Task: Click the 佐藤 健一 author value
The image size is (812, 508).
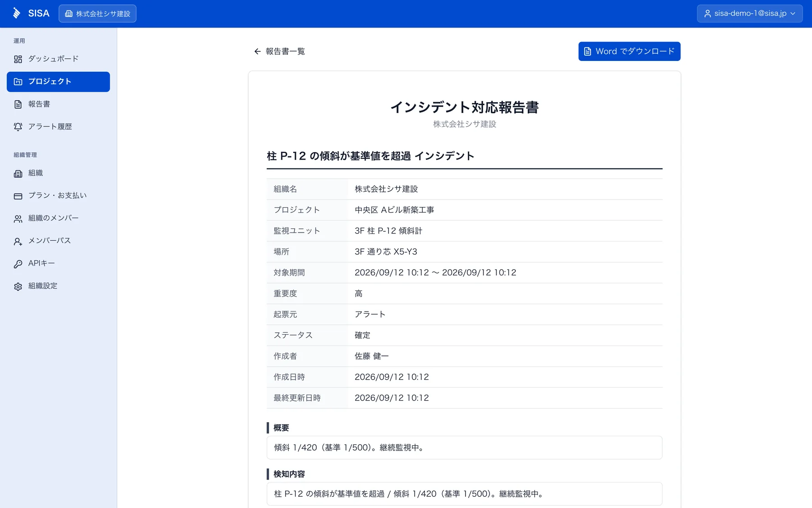Action: click(372, 356)
